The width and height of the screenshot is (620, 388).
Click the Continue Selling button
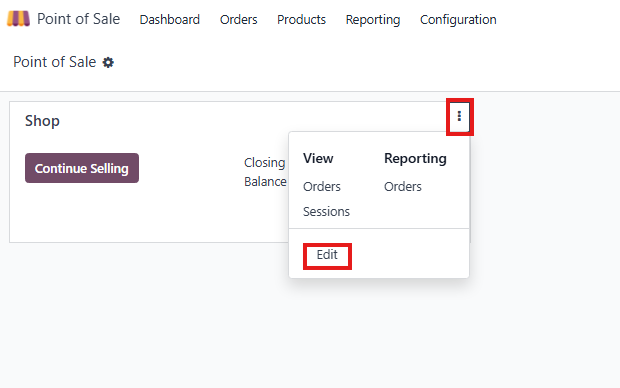82,168
